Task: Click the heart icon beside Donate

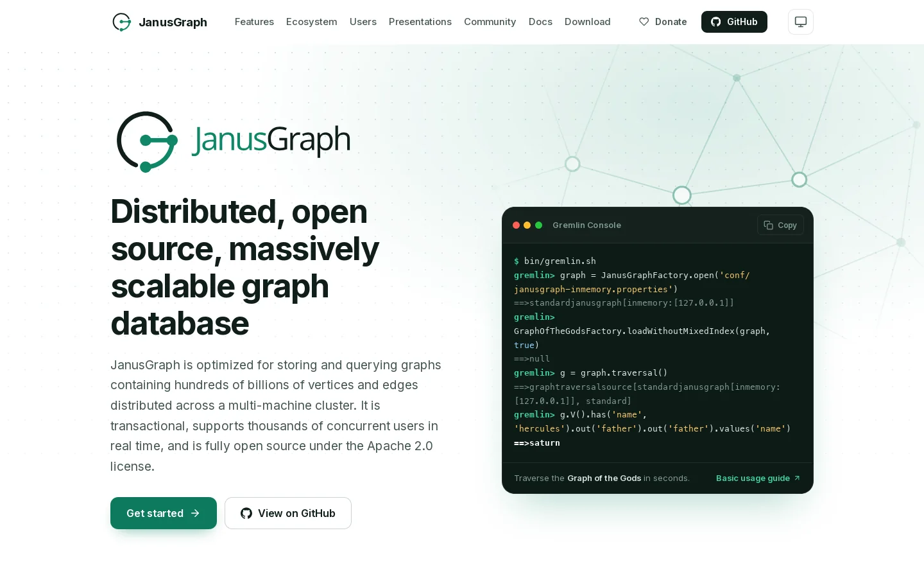Action: click(644, 22)
